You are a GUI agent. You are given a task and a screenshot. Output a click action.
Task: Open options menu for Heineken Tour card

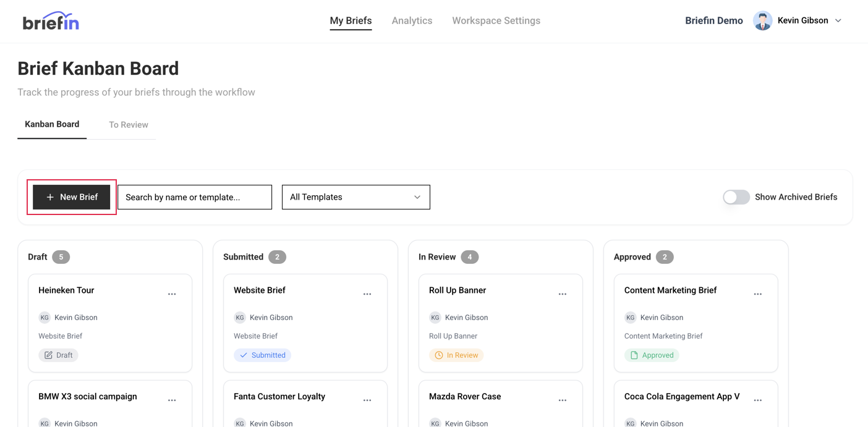coord(172,294)
